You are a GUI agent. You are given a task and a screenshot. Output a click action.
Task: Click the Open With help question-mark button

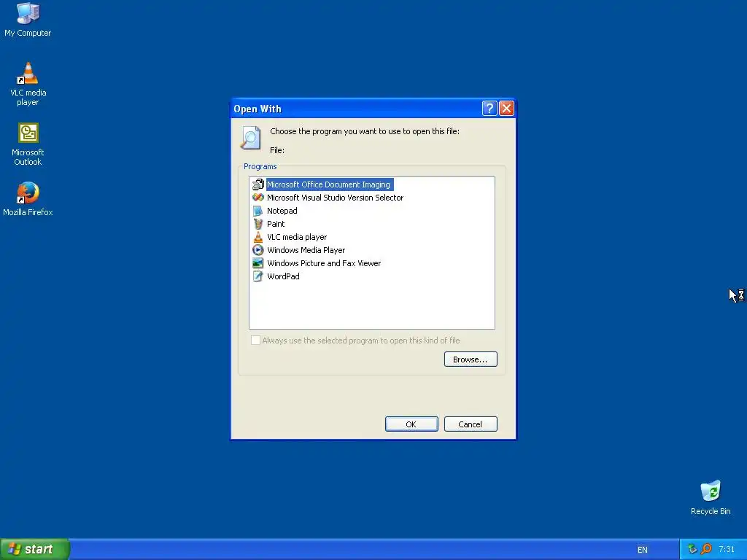[x=489, y=109]
